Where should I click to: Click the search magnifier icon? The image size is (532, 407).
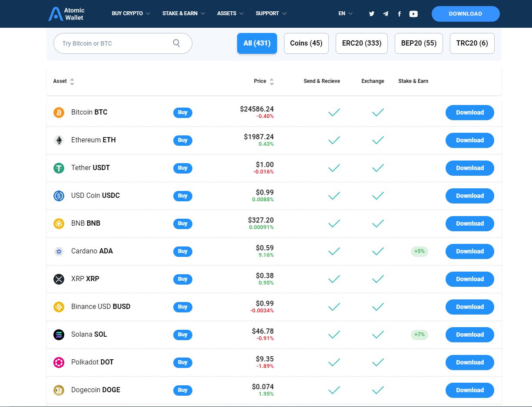(176, 43)
